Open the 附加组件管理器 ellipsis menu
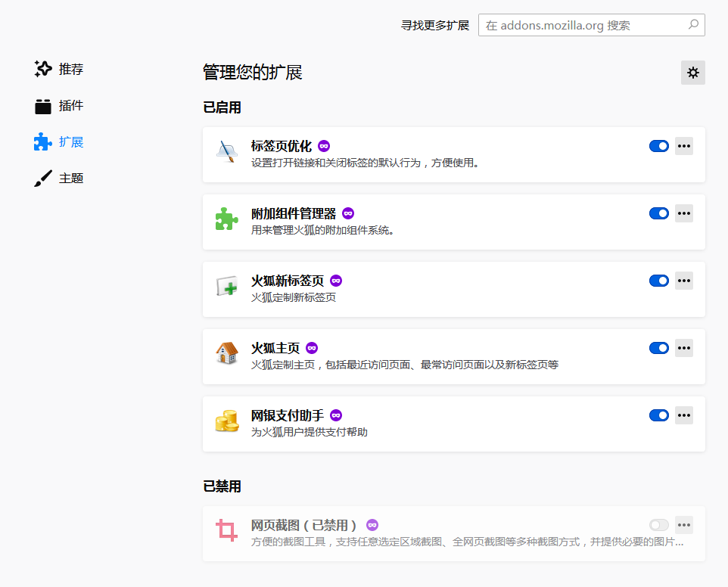Viewport: 728px width, 587px height. tap(684, 213)
